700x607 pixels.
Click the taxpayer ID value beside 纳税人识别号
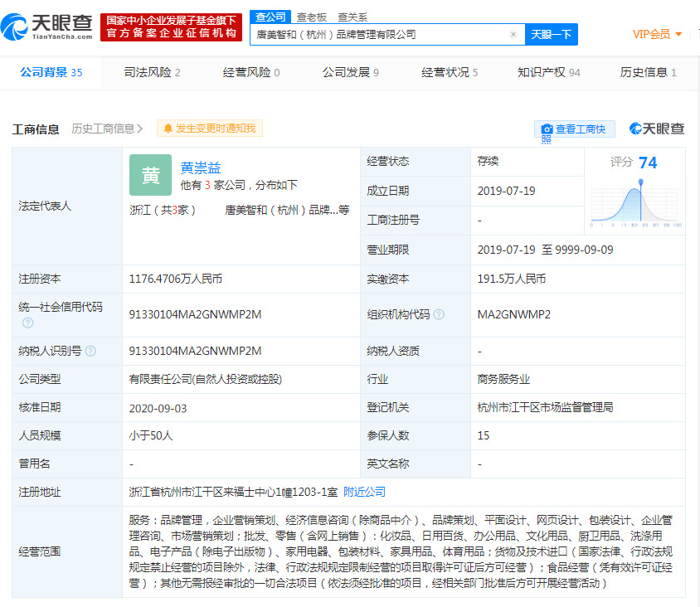pos(195,352)
